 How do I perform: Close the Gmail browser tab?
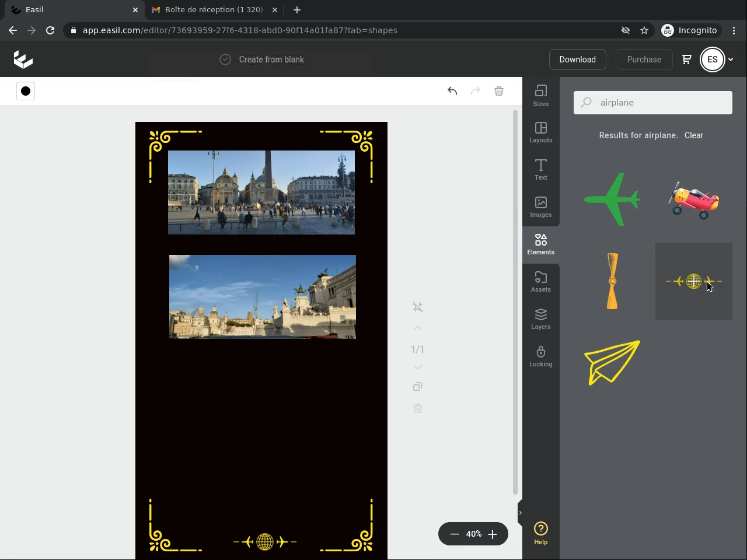(x=274, y=10)
